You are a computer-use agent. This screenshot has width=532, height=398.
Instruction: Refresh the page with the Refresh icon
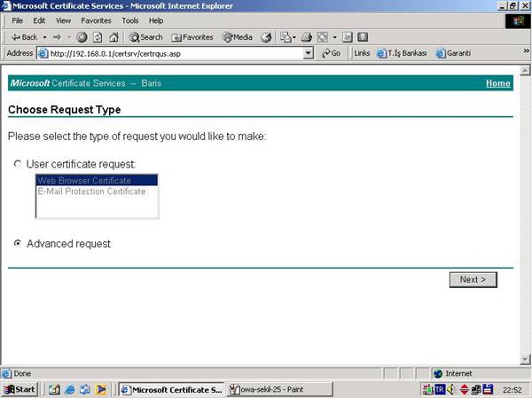[x=98, y=37]
